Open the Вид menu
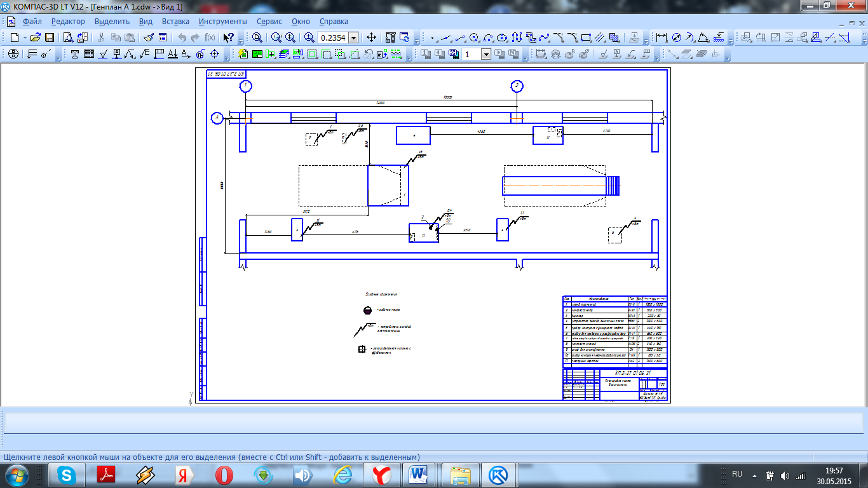Screen dimensions: 868x488 tap(146, 21)
